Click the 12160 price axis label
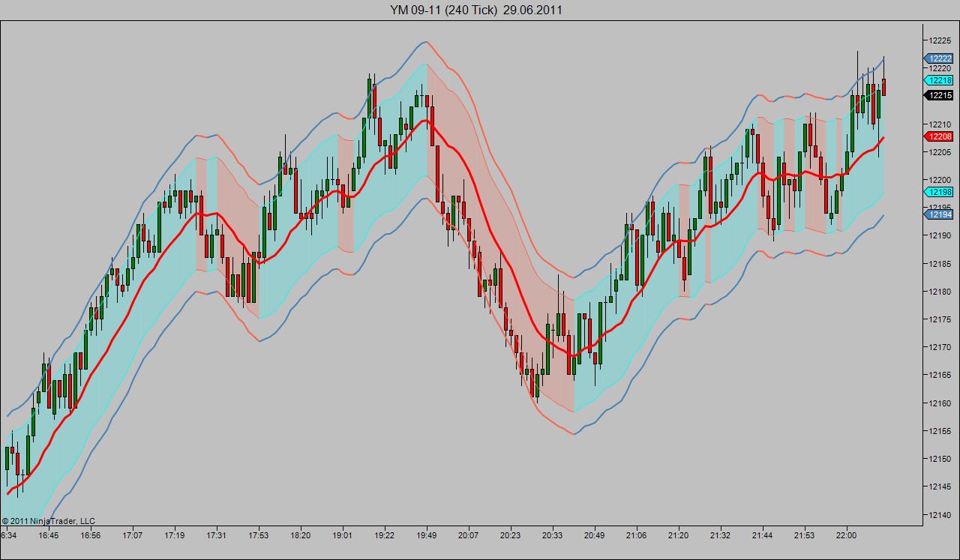960x560 pixels. point(940,403)
